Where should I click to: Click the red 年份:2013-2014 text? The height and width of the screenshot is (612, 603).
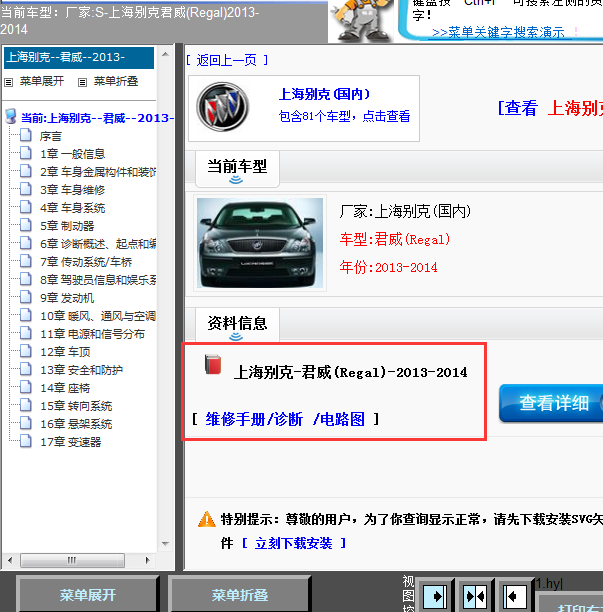[388, 267]
